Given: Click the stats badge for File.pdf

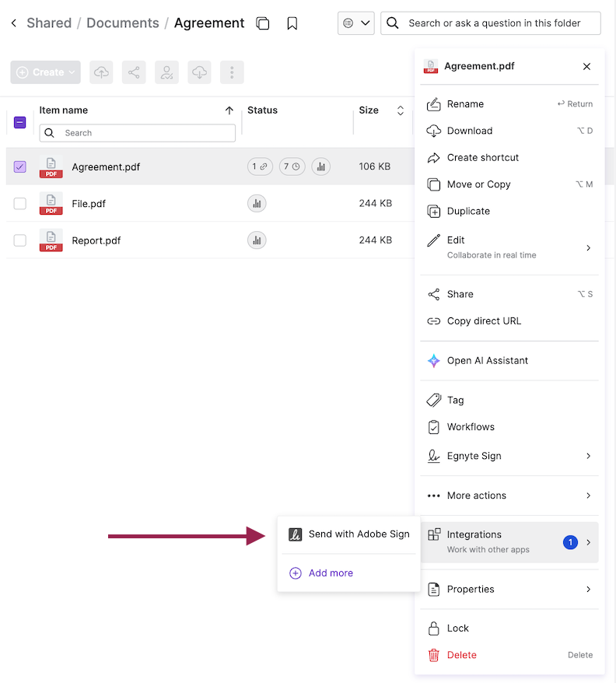Looking at the screenshot, I should click(x=257, y=203).
